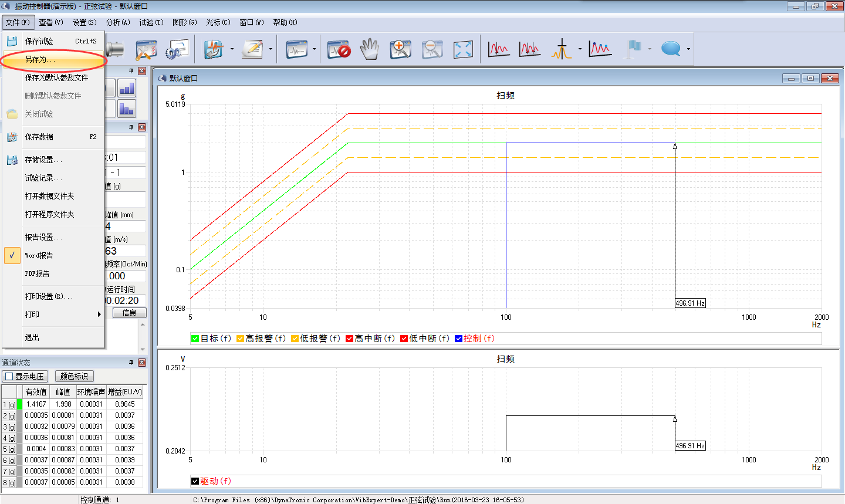Toggle the 低中断(f) legend checkbox

pyautogui.click(x=404, y=339)
